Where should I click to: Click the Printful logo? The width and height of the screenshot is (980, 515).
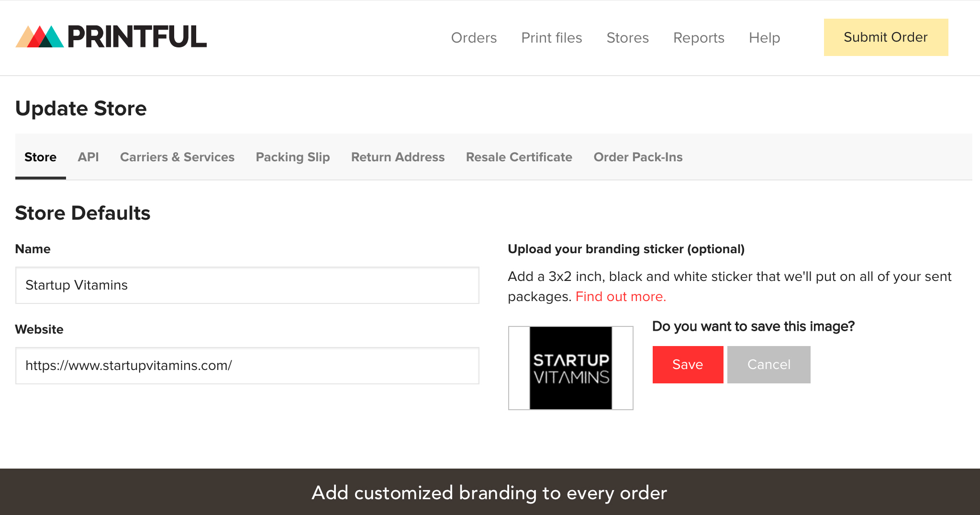[x=111, y=37]
